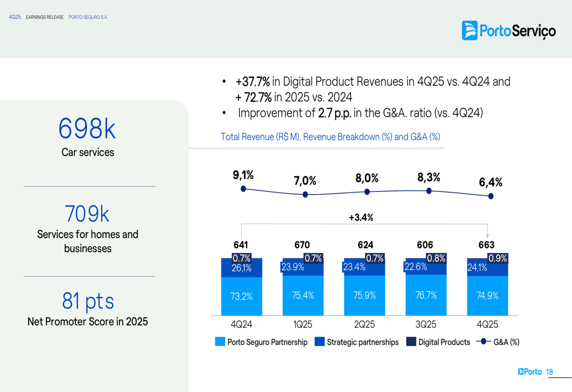Click the 0.9% Digital Products label
Screen dimensions: 572x392
click(x=498, y=258)
